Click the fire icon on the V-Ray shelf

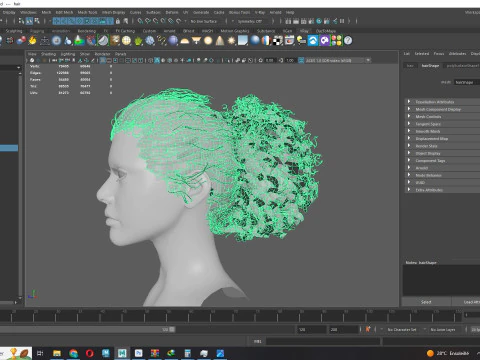point(33,41)
